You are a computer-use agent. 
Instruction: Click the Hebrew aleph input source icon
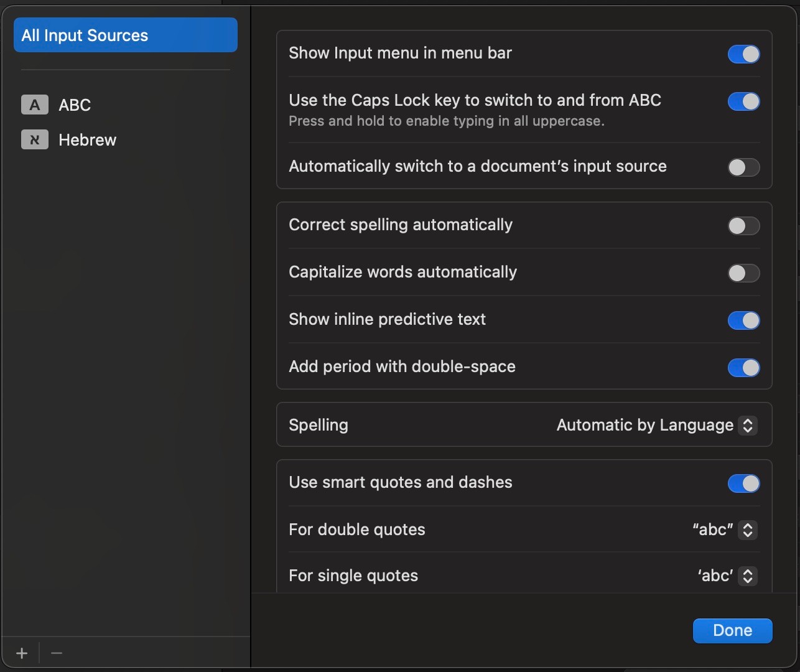(x=35, y=140)
